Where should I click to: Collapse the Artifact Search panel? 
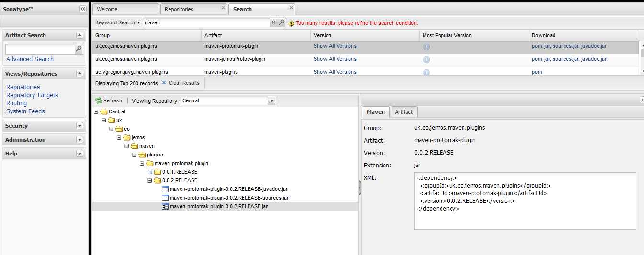click(x=79, y=35)
